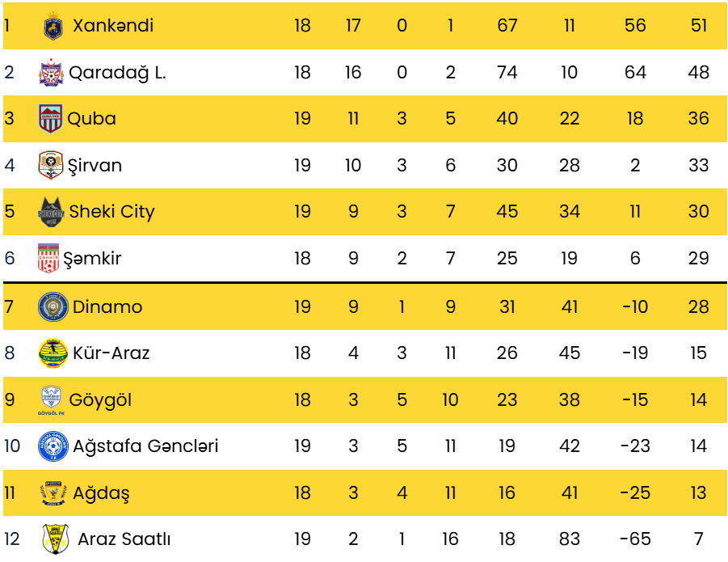Open the Dinamo team name link

[x=107, y=306]
